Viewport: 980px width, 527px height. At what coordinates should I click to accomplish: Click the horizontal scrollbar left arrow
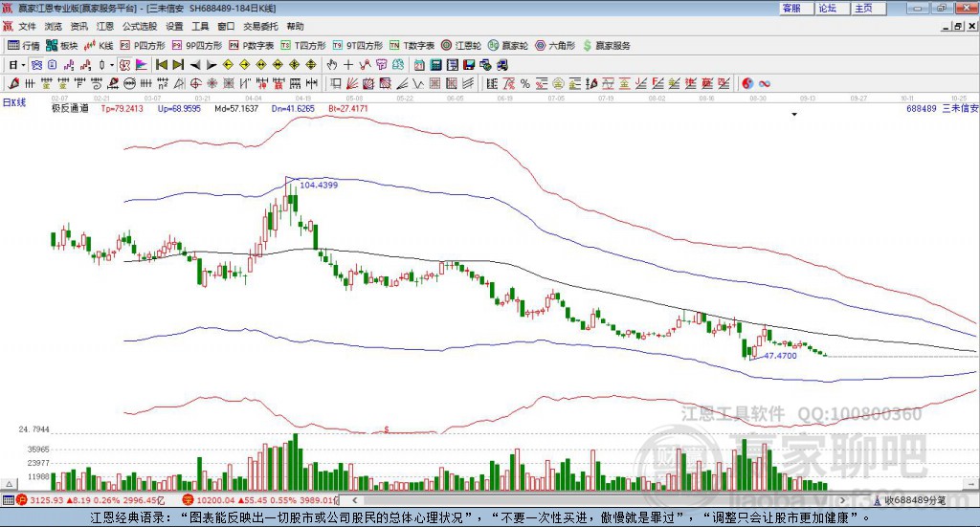354,500
